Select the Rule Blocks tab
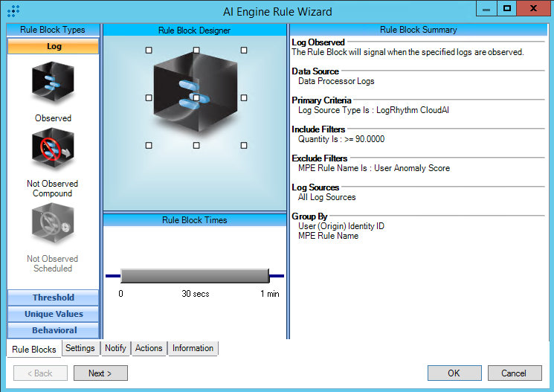Screen dimensions: 554x392 point(33,349)
